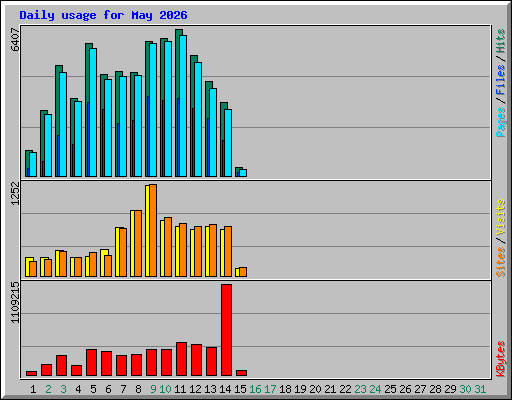Click the 'Daily usage for May 2026' title
The width and height of the screenshot is (512, 400).
pyautogui.click(x=103, y=15)
